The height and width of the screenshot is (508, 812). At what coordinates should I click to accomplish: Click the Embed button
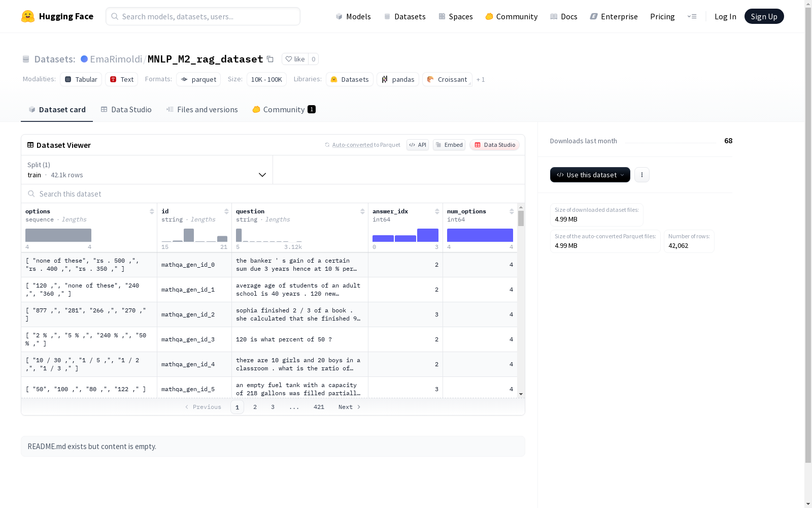[x=449, y=145]
